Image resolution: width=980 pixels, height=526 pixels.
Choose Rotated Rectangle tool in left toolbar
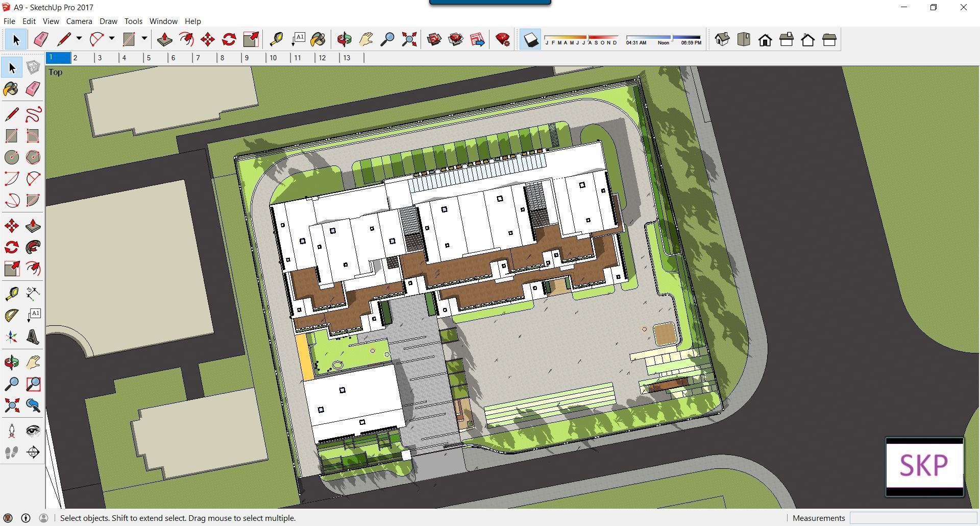coord(33,136)
